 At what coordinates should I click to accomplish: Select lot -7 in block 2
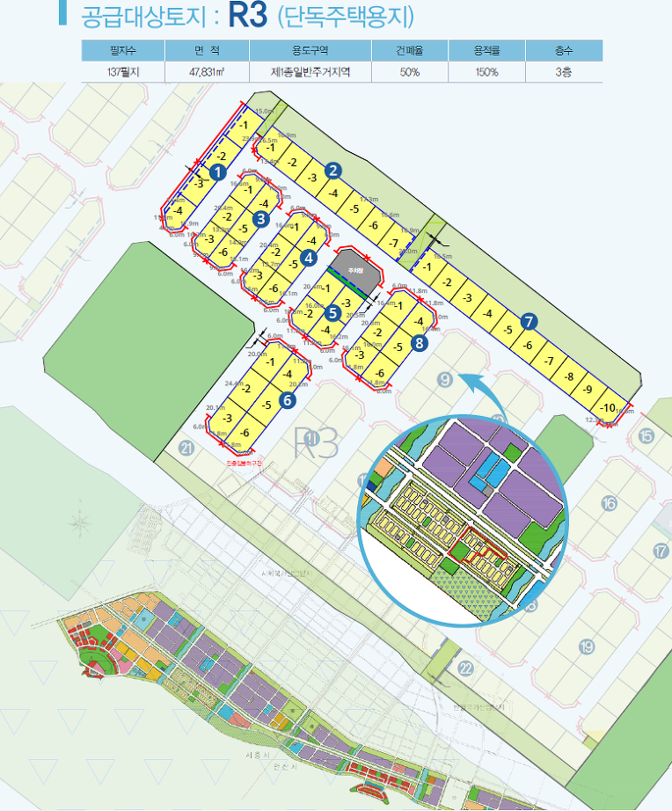pyautogui.click(x=394, y=243)
